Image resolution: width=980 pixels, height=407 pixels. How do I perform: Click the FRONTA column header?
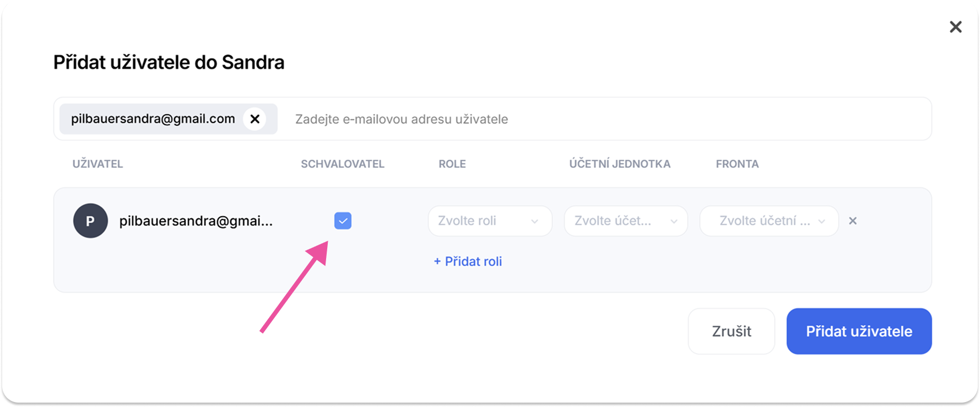point(737,164)
